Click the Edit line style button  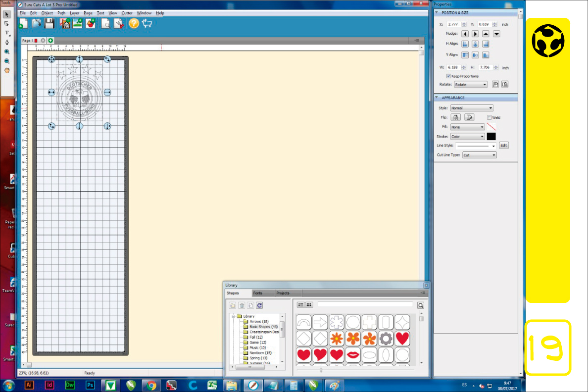pyautogui.click(x=504, y=146)
